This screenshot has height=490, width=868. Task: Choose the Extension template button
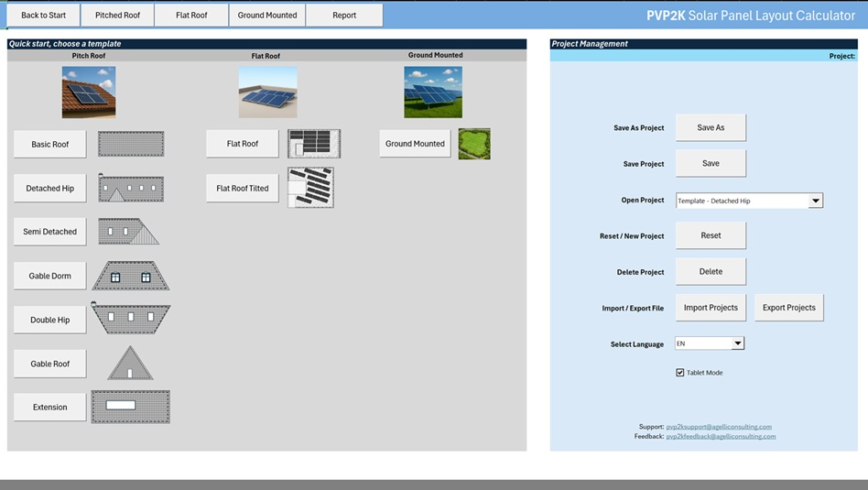[x=49, y=407]
